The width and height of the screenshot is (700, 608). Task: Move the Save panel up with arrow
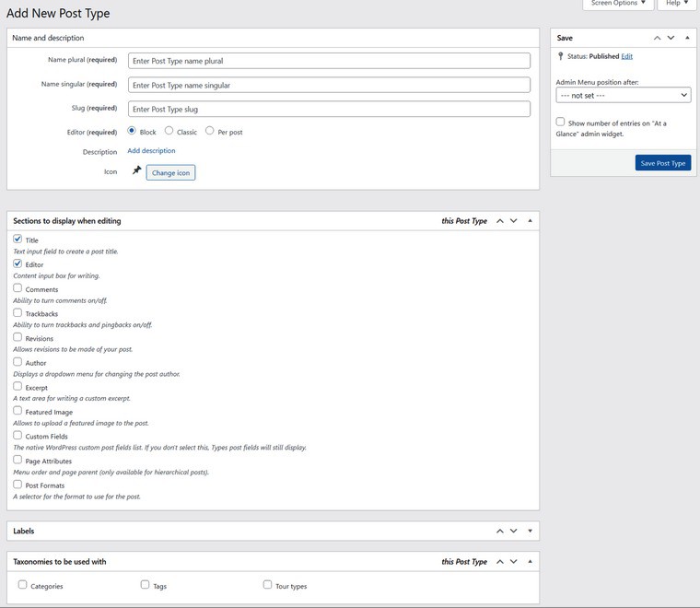658,38
